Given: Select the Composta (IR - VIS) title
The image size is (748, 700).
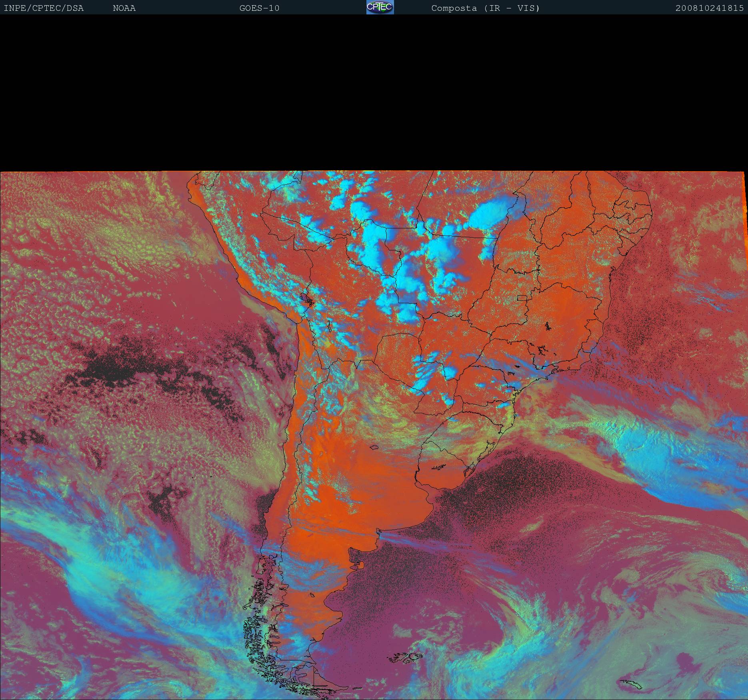Looking at the screenshot, I should click(x=485, y=8).
